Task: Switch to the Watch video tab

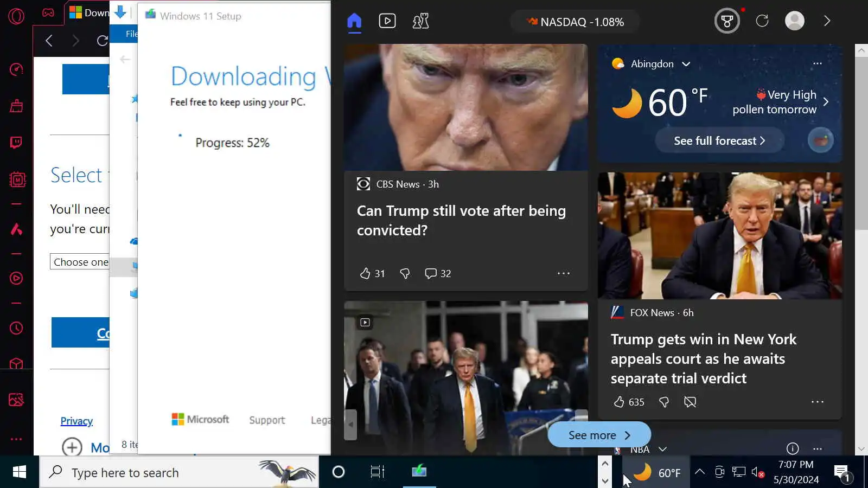Action: point(387,21)
